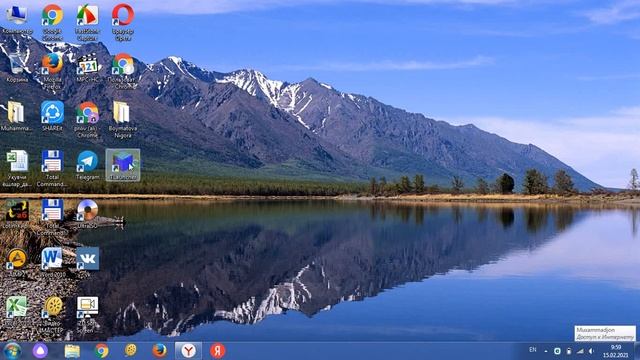The image size is (640, 360).
Task: Launch the Excel 2010 shortcut
Action: click(x=17, y=311)
